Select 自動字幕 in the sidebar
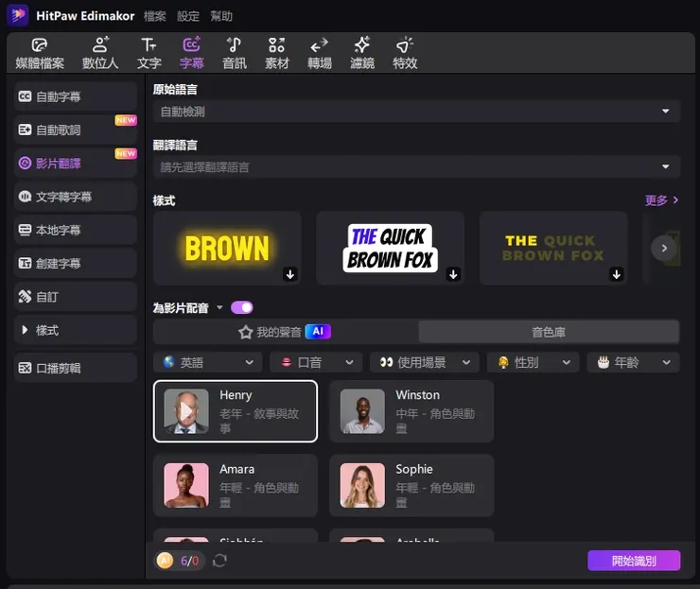700x589 pixels. point(75,96)
